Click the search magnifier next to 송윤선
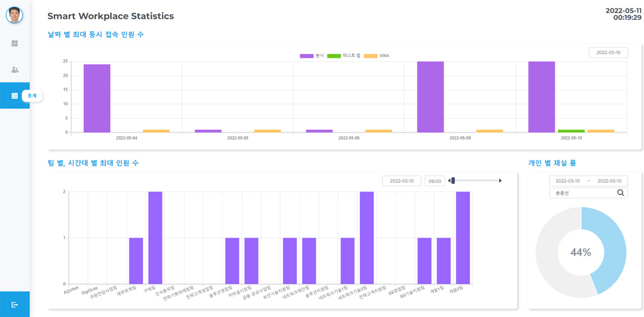The height and width of the screenshot is (317, 644). [620, 193]
